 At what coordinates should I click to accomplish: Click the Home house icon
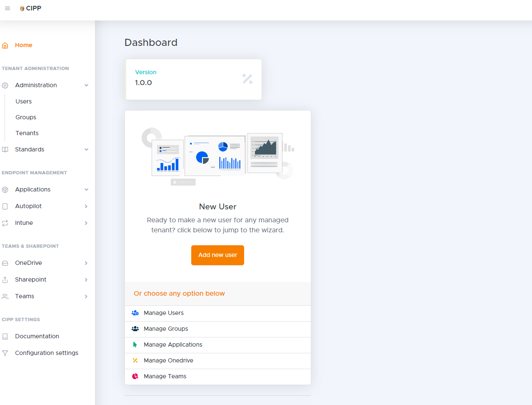click(5, 45)
